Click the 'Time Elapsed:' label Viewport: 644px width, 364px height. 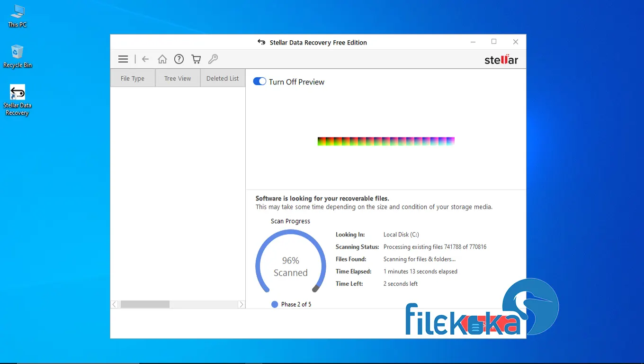pyautogui.click(x=353, y=272)
